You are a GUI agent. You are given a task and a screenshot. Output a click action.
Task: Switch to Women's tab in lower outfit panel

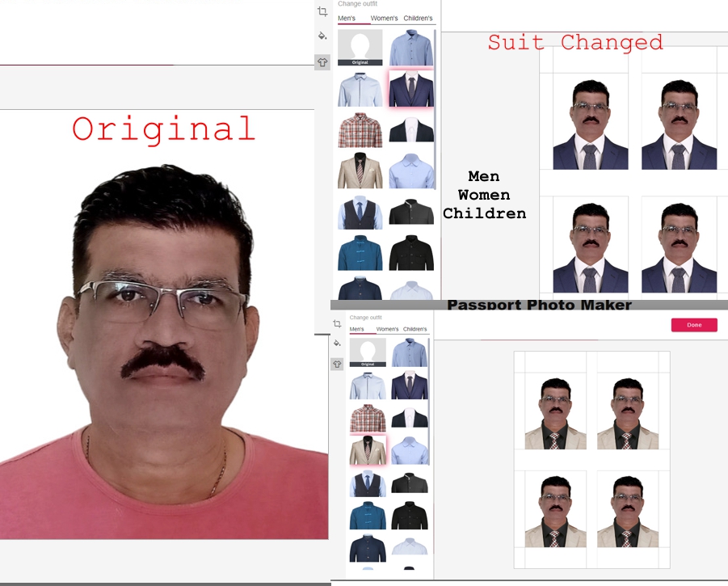pyautogui.click(x=387, y=329)
